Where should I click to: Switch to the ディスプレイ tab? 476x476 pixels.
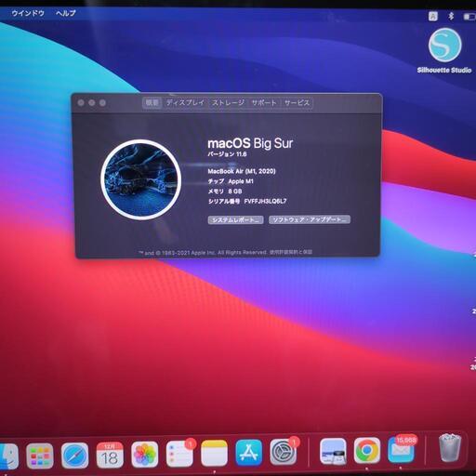click(x=185, y=102)
